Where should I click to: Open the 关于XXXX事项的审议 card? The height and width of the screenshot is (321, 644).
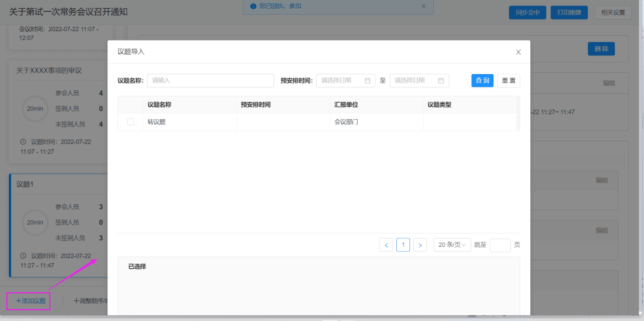(x=59, y=112)
